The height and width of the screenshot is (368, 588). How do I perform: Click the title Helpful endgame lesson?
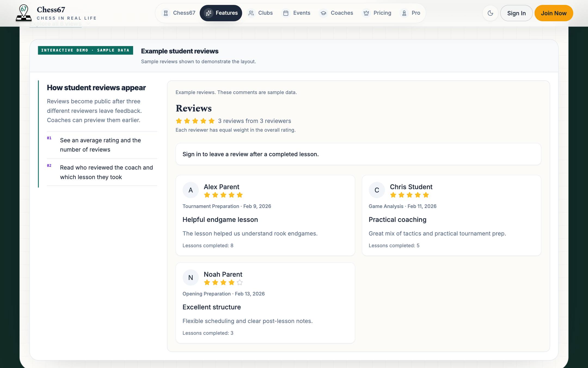[220, 219]
